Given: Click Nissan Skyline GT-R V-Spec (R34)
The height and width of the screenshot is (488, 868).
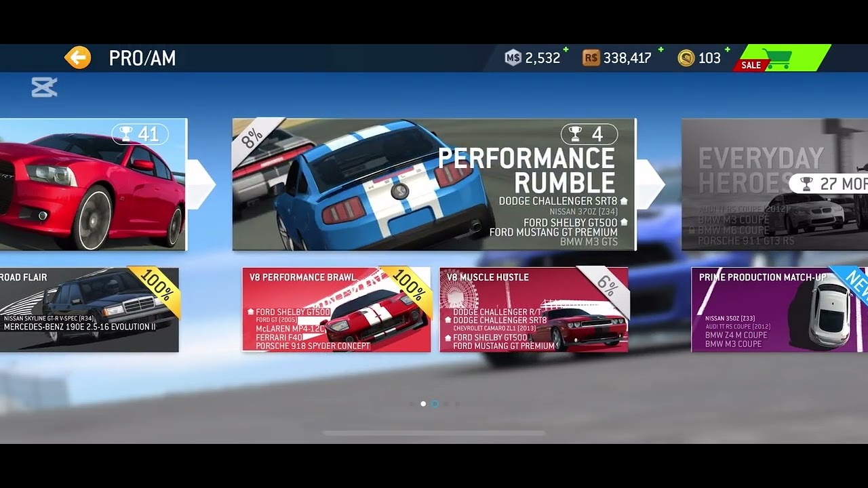Looking at the screenshot, I should [x=49, y=319].
